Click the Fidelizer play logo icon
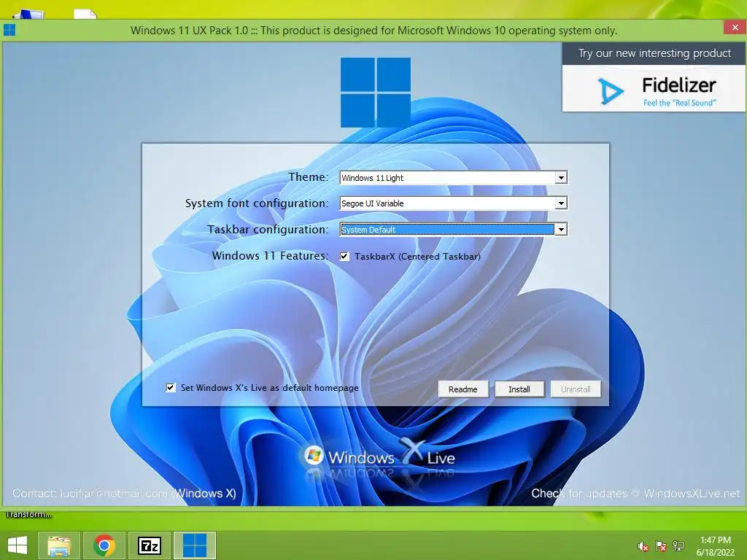The width and height of the screenshot is (747, 560). [x=611, y=90]
